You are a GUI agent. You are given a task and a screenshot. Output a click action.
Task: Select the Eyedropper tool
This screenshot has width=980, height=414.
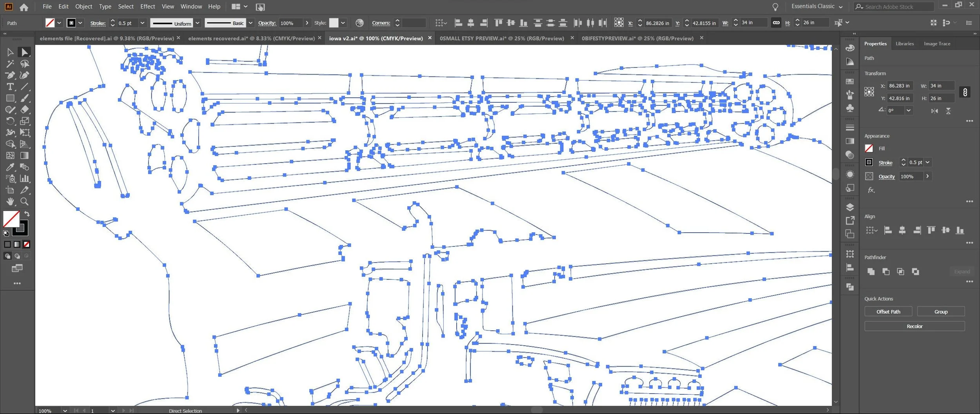pos(10,167)
